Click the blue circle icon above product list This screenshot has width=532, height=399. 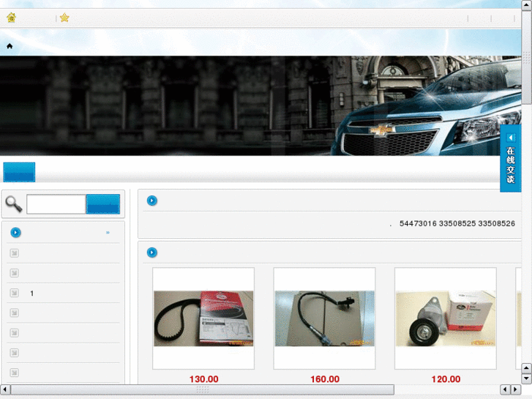point(152,253)
